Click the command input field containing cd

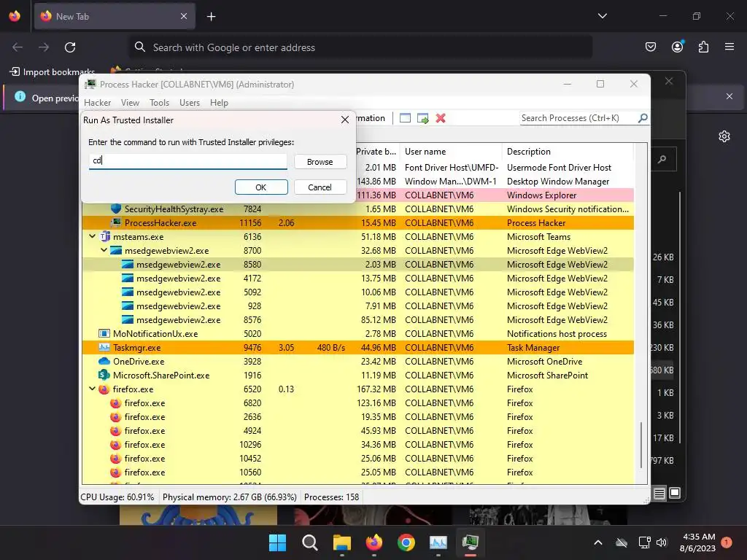(x=188, y=161)
